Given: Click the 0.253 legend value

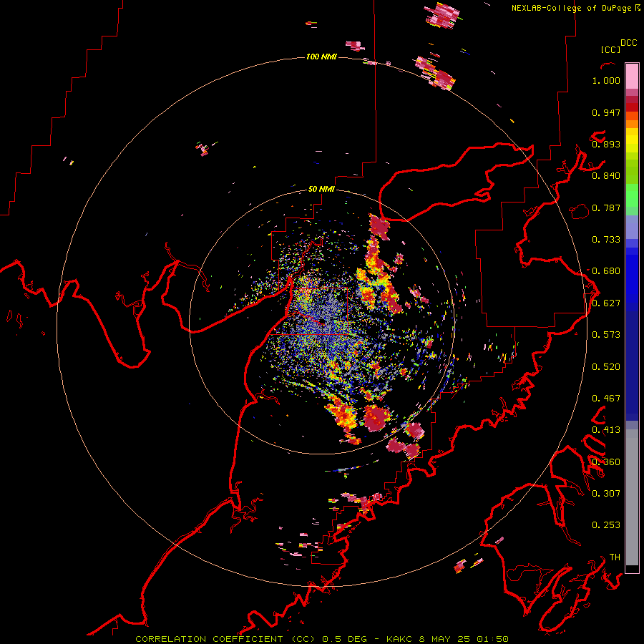Looking at the screenshot, I should [x=606, y=525].
